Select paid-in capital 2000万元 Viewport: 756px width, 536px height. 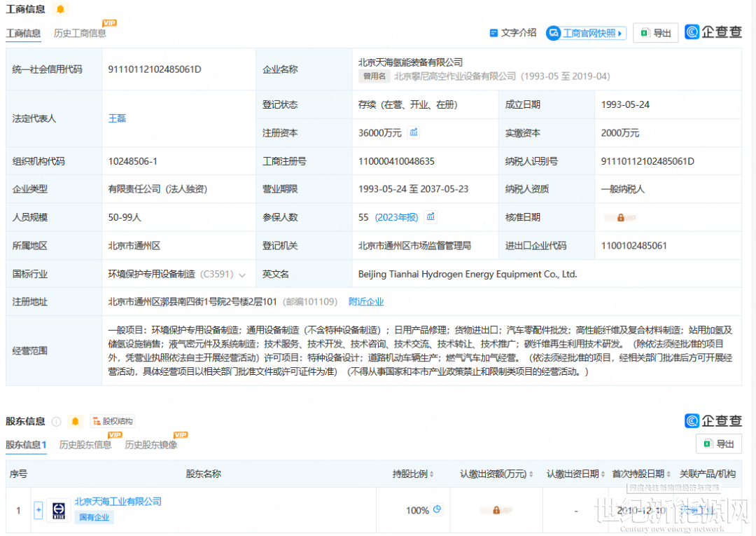(619, 133)
